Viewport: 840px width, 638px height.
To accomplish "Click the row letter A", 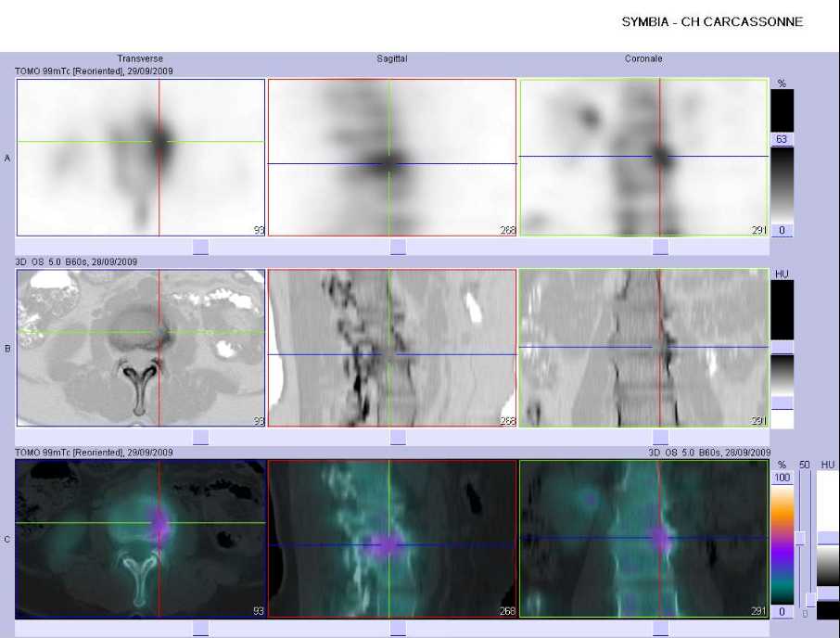I will [x=7, y=158].
